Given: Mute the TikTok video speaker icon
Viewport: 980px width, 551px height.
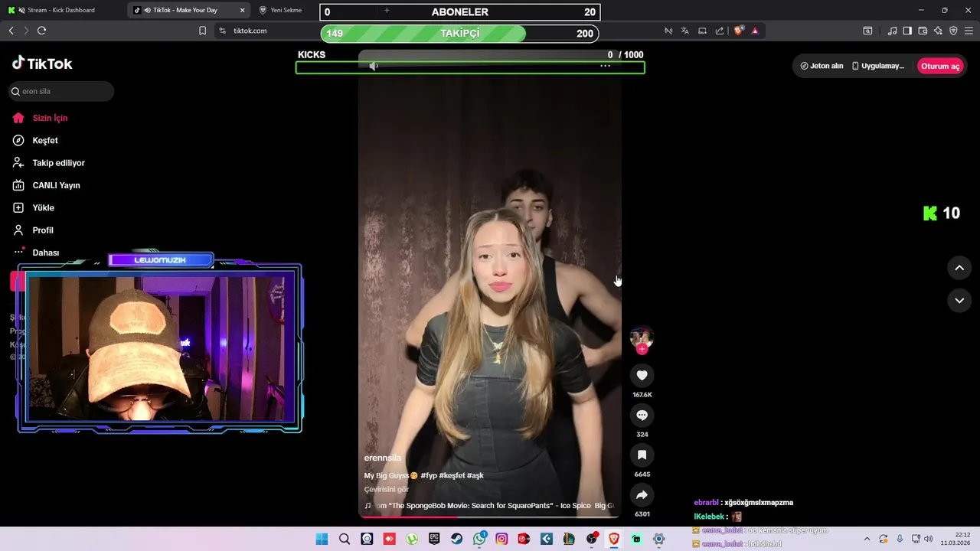Looking at the screenshot, I should point(374,66).
